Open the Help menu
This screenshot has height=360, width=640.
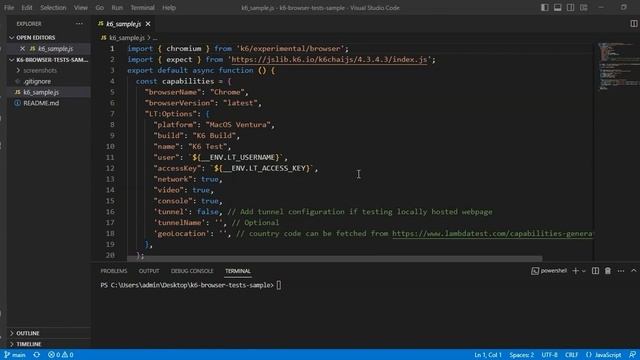tap(169, 7)
